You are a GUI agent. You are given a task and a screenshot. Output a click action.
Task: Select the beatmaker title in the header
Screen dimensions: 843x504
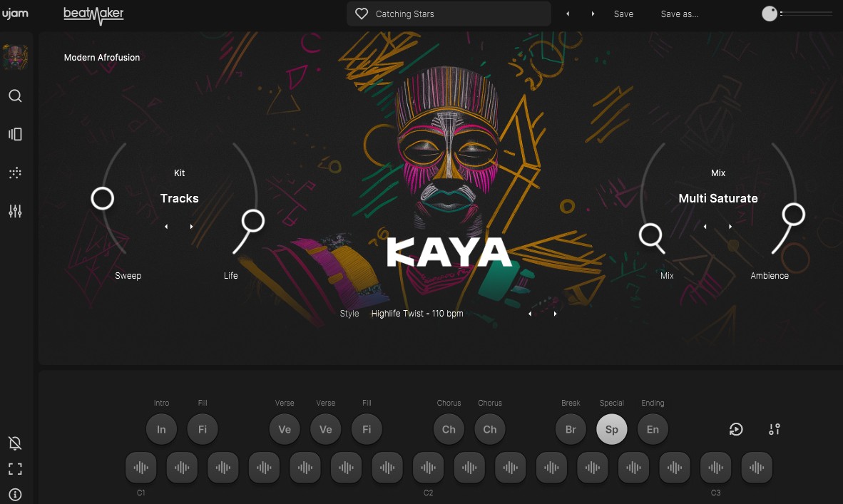pos(93,14)
